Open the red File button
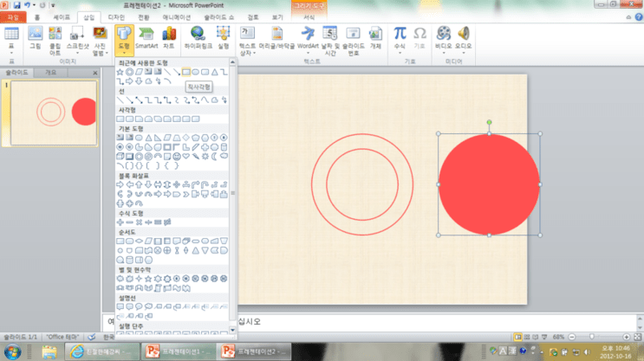644x361 pixels. [x=13, y=17]
